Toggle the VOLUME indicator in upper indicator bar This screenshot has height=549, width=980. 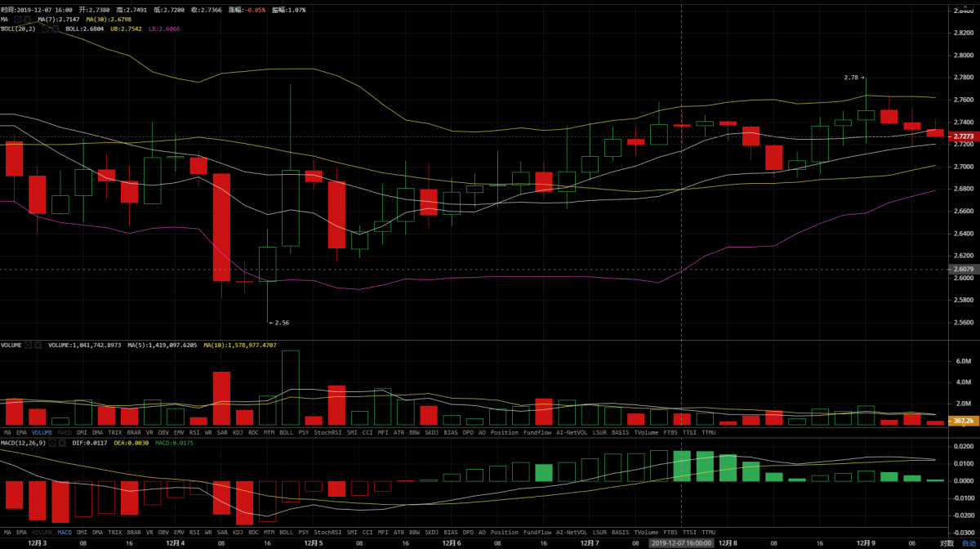tap(42, 432)
